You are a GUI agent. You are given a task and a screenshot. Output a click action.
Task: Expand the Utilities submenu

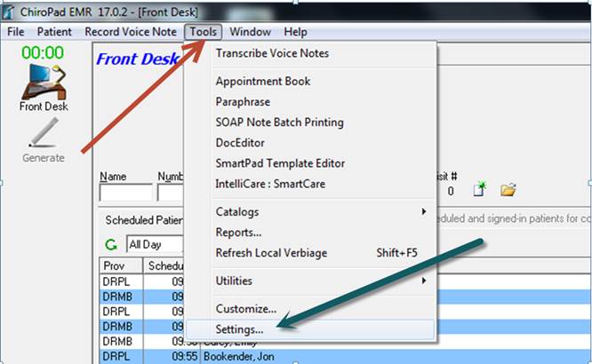[x=310, y=281]
